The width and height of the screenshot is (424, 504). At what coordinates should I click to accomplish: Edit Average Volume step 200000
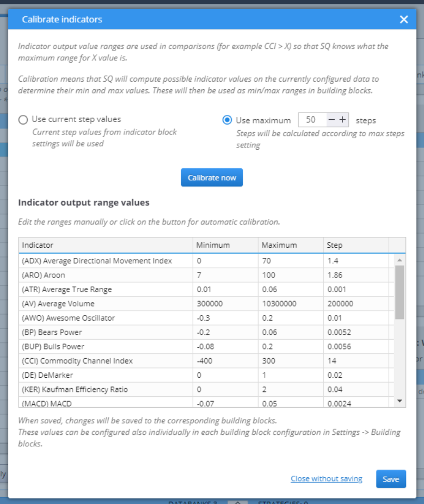point(356,304)
